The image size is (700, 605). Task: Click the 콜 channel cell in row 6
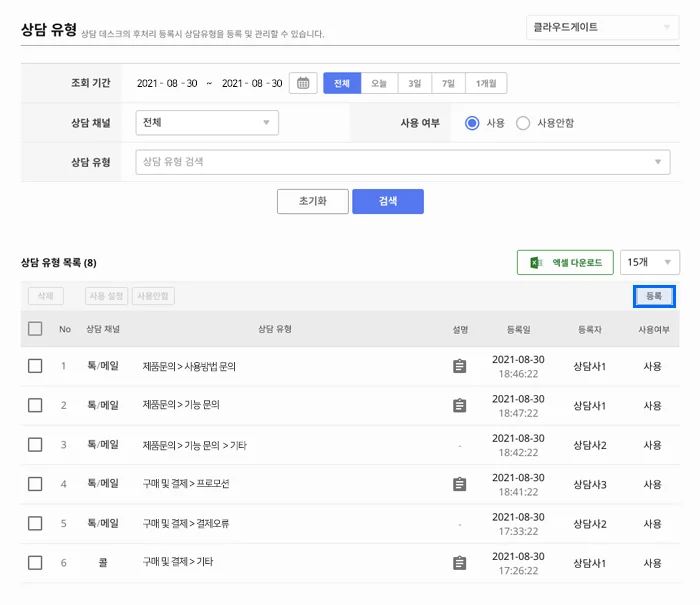pos(103,563)
